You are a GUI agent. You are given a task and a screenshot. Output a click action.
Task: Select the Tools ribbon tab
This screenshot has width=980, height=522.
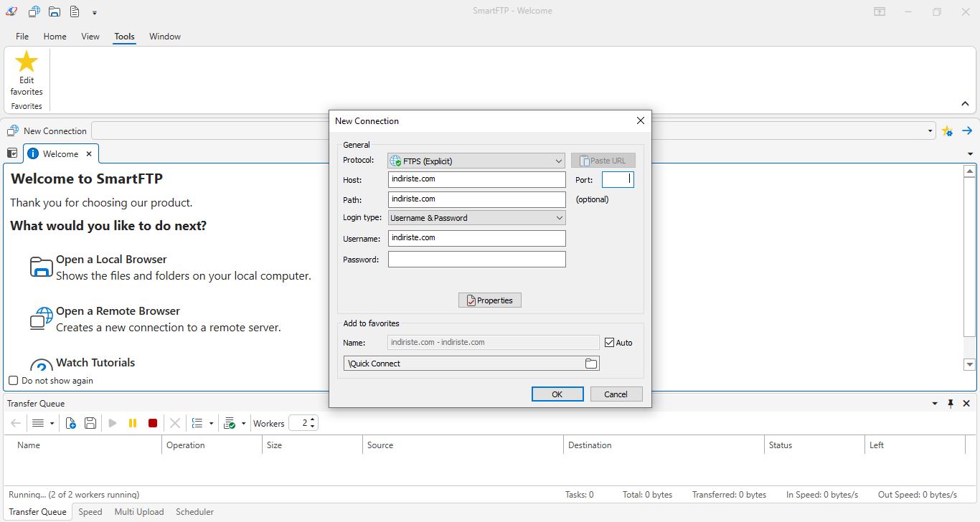pos(124,37)
